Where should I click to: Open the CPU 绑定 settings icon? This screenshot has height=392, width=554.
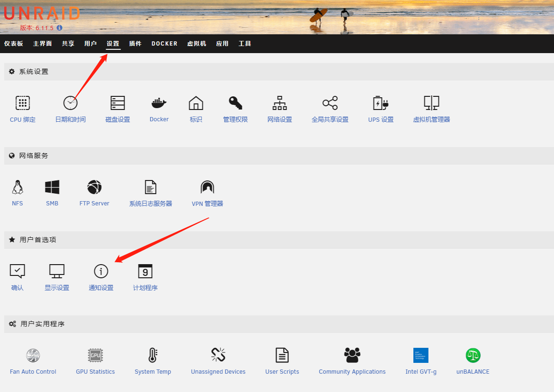pyautogui.click(x=23, y=103)
